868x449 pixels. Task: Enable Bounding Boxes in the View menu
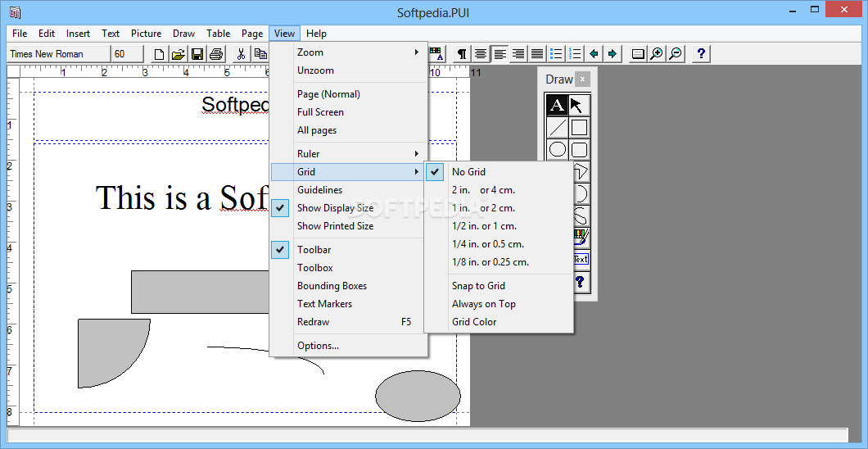349,286
